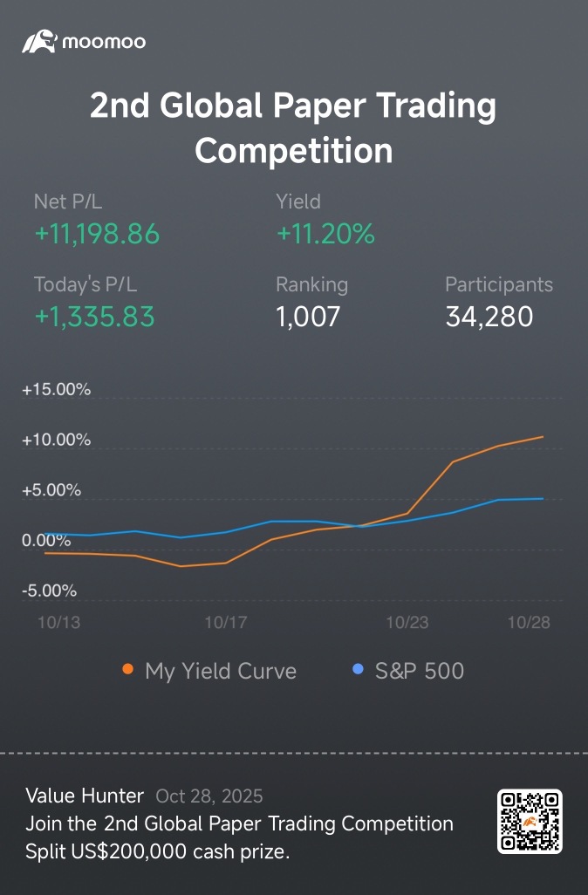Click the 2nd Global Paper Trading Competition title
Screen dimensions: 588x895
294,128
